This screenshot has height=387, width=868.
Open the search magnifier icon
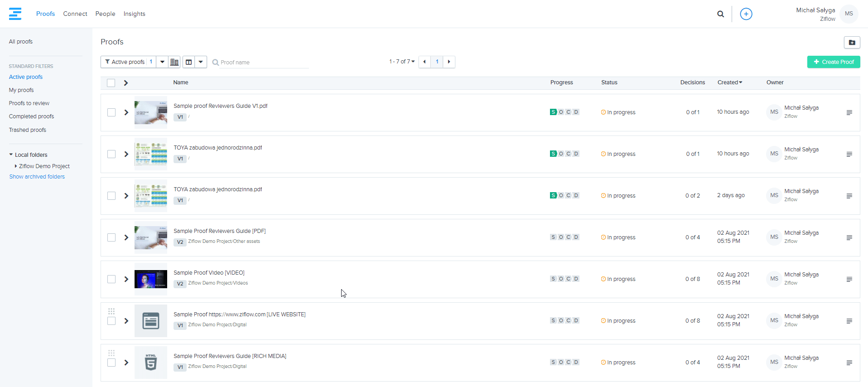click(720, 14)
